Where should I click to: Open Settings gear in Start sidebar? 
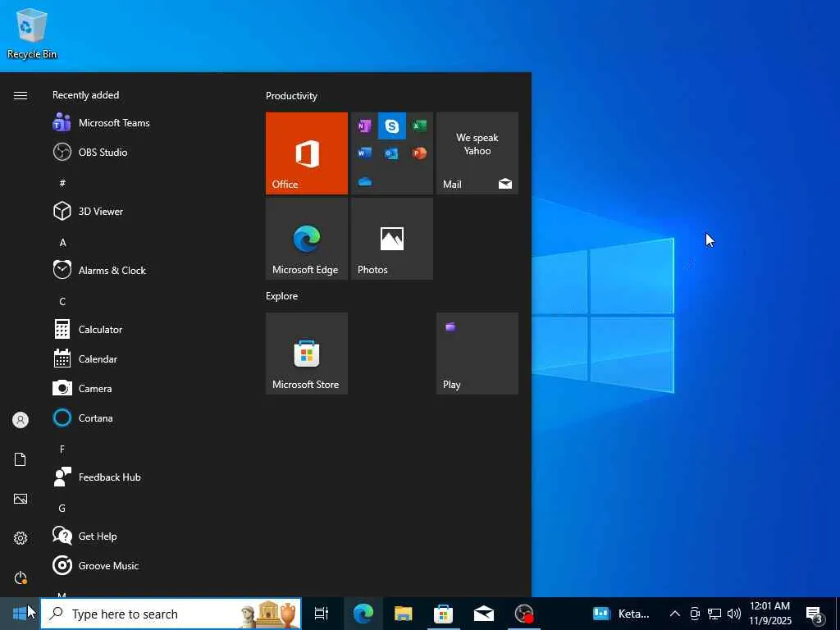[x=21, y=538]
